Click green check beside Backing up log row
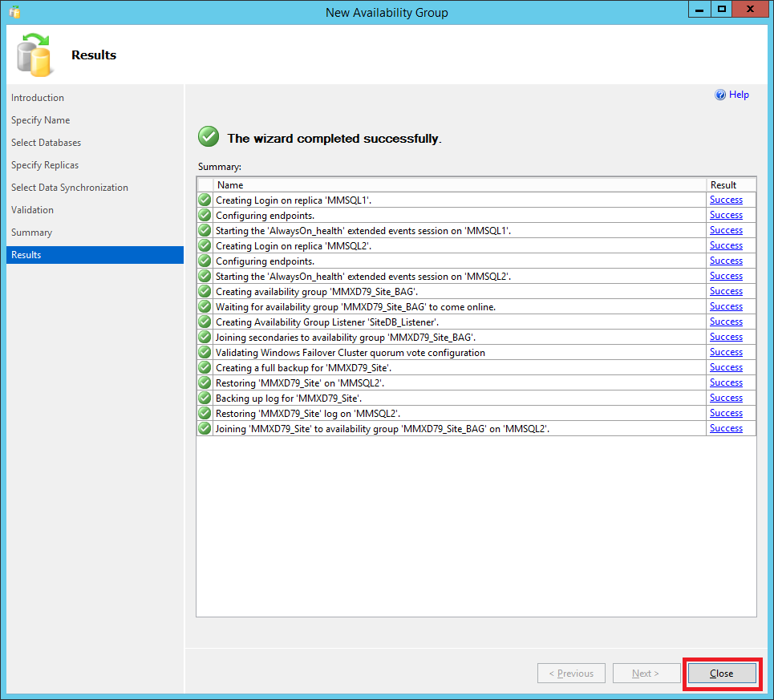 click(x=205, y=398)
